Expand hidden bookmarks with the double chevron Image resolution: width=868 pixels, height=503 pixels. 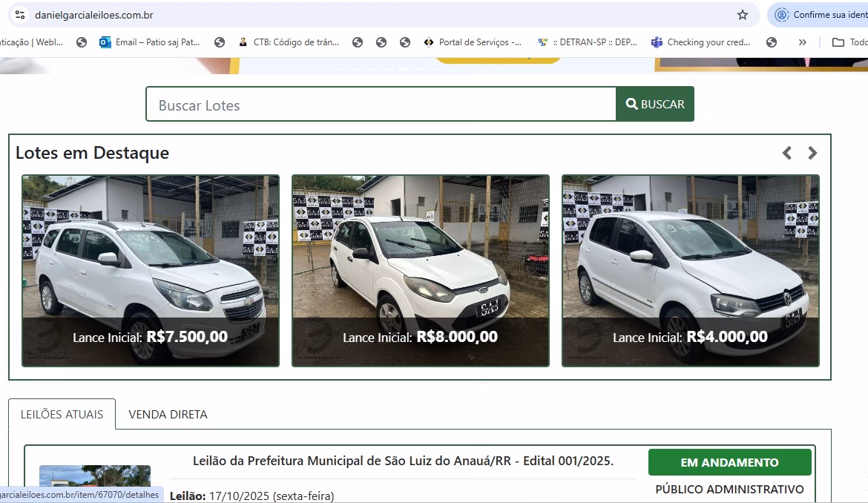(802, 42)
